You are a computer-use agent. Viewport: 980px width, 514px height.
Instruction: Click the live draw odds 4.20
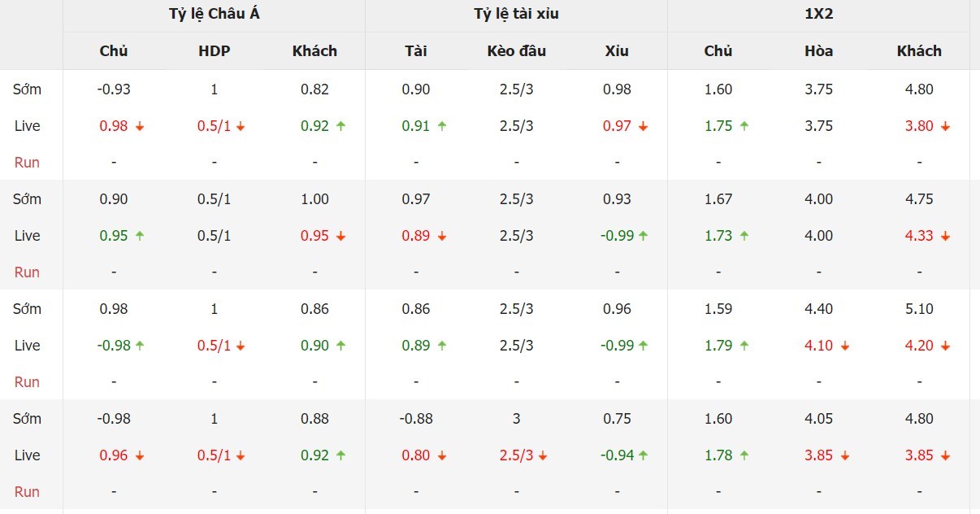pyautogui.click(x=919, y=346)
